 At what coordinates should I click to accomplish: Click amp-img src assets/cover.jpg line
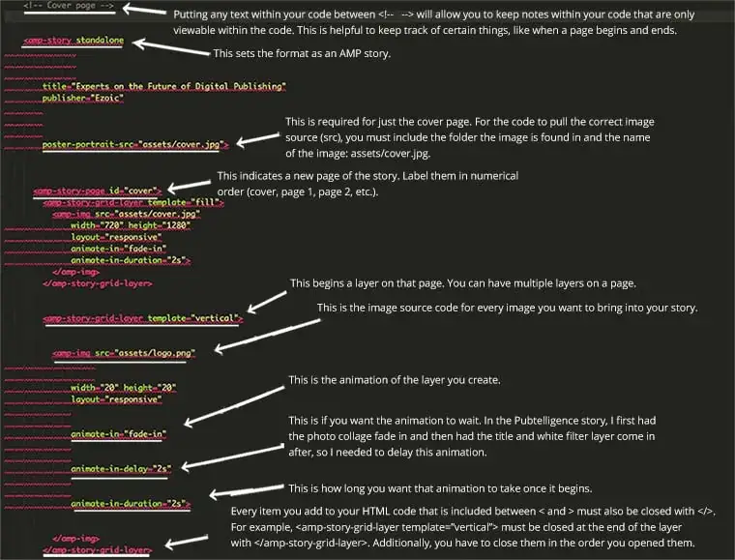[x=127, y=214]
